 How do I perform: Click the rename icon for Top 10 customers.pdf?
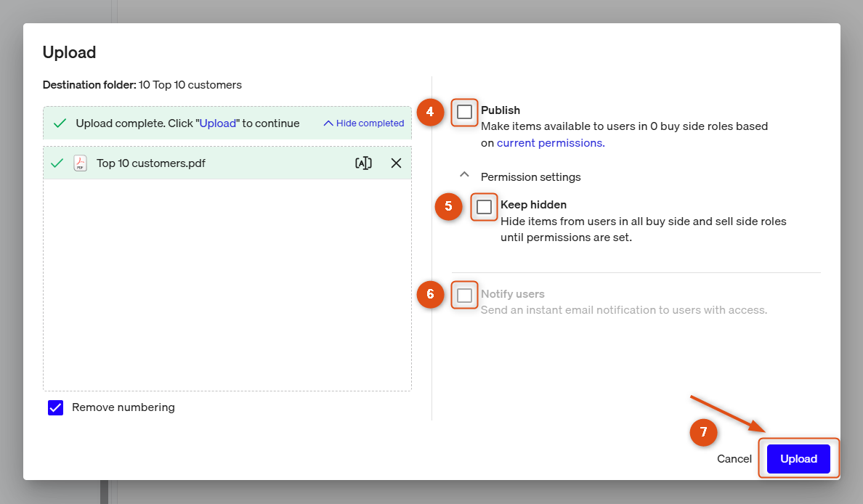[x=363, y=163]
